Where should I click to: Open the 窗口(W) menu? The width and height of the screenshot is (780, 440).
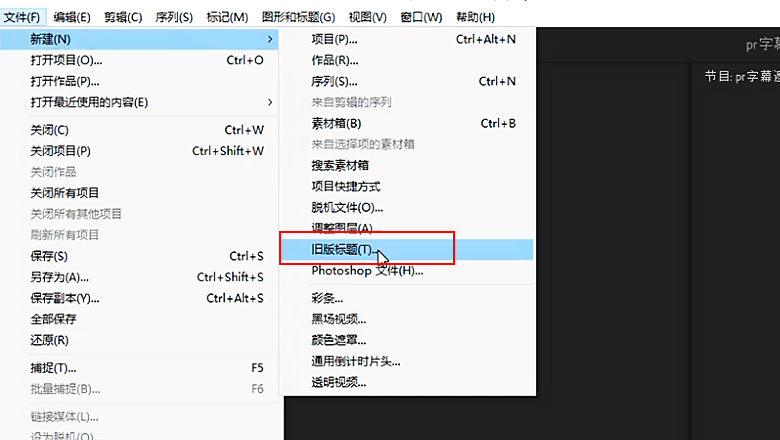421,17
